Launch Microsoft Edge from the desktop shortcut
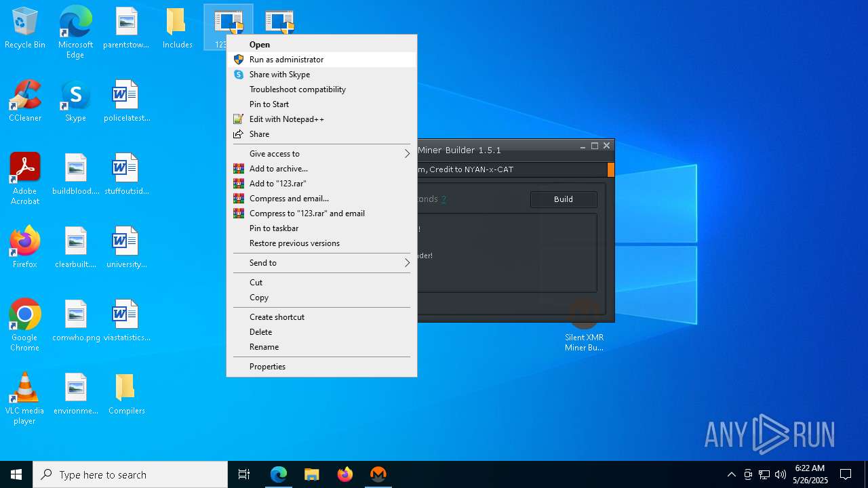This screenshot has width=868, height=488. (x=75, y=33)
